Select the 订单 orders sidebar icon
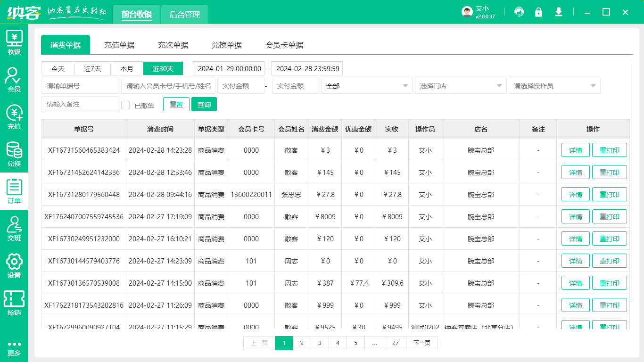The height and width of the screenshot is (362, 644). [14, 191]
